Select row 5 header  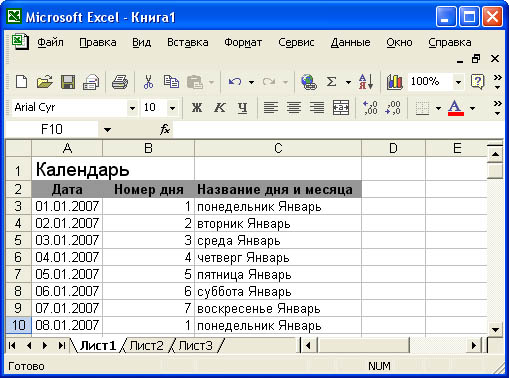coord(18,240)
